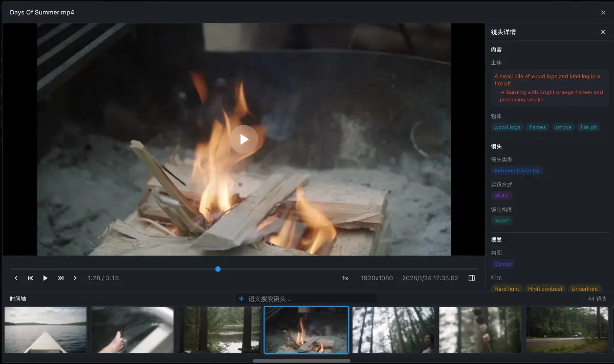Image resolution: width=614 pixels, height=364 pixels.
Task: Click the blue playhead on the progress bar
Action: [218, 269]
